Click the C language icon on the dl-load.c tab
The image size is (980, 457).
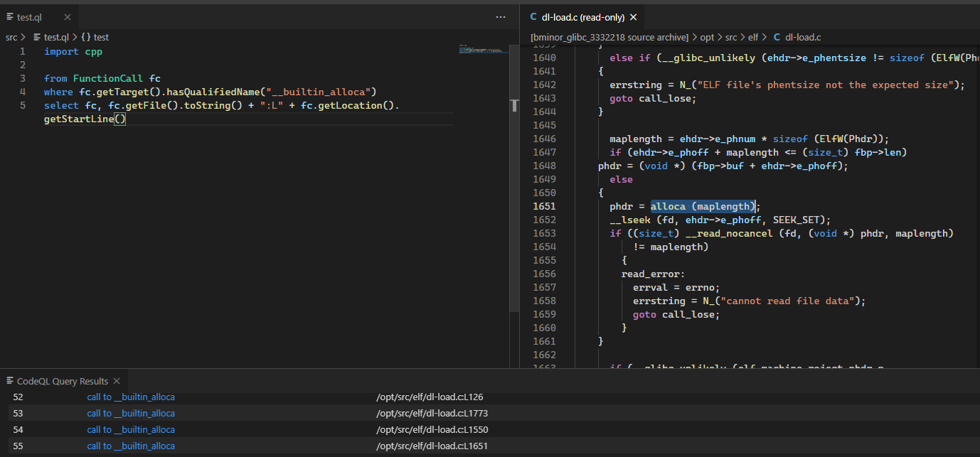pos(534,16)
